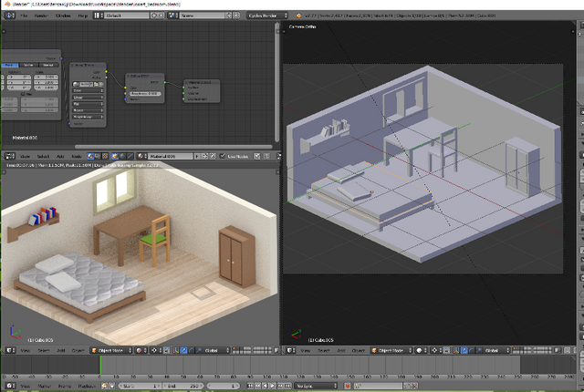Open the Render menu

tap(41, 15)
